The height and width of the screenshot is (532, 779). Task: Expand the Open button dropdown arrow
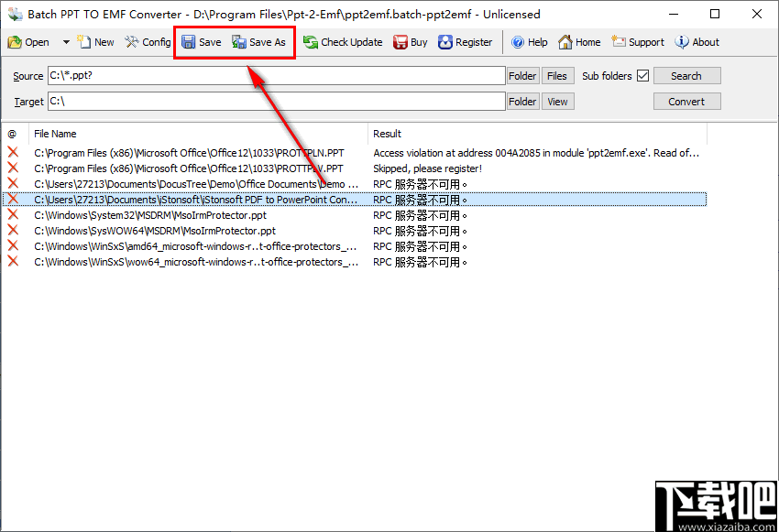click(x=64, y=41)
